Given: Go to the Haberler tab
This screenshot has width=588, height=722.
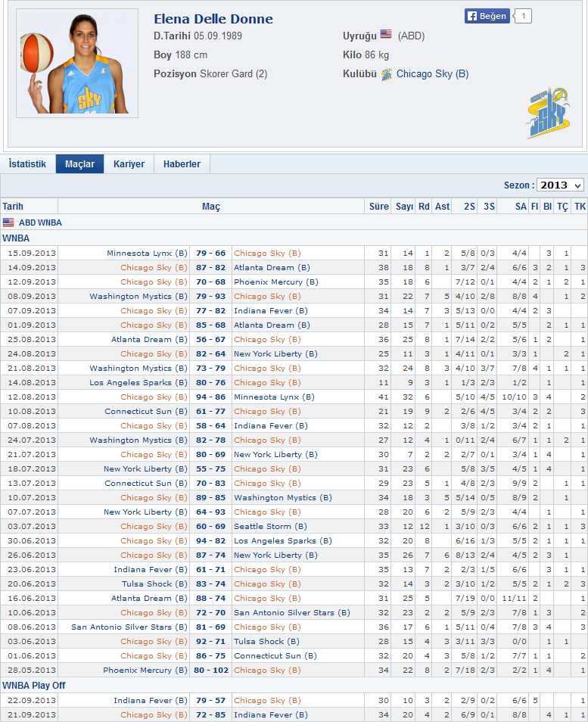Looking at the screenshot, I should (182, 164).
